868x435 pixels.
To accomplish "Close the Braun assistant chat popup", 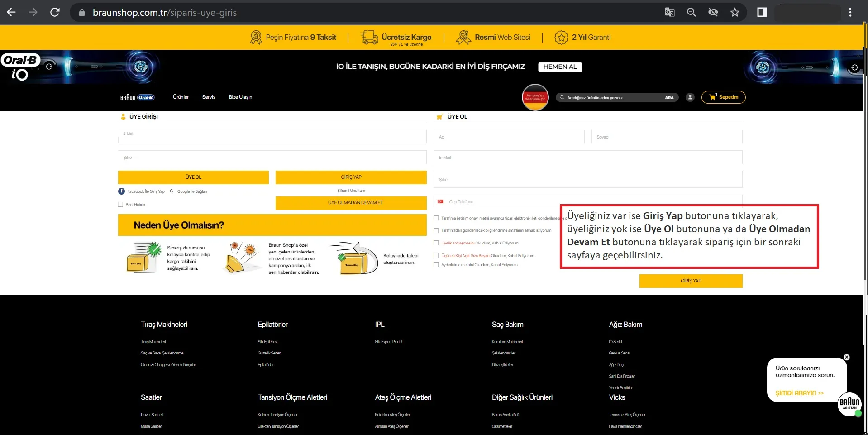I will [x=846, y=357].
